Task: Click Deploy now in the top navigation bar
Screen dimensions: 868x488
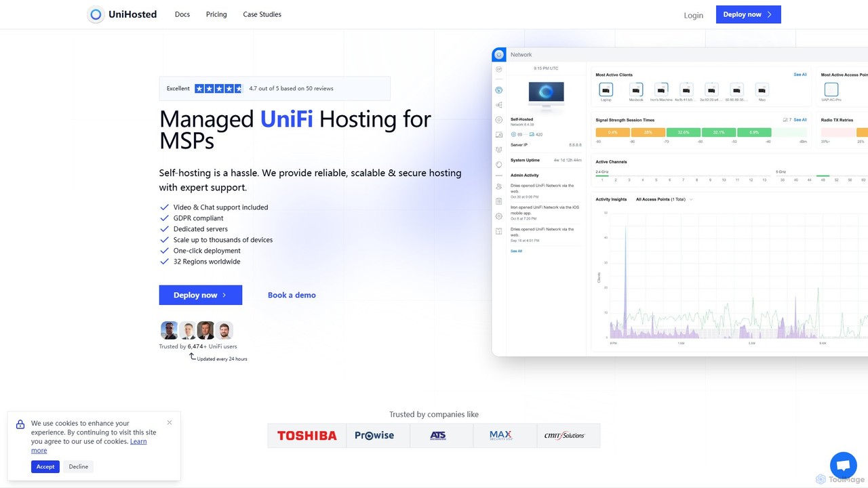Action: tap(749, 14)
